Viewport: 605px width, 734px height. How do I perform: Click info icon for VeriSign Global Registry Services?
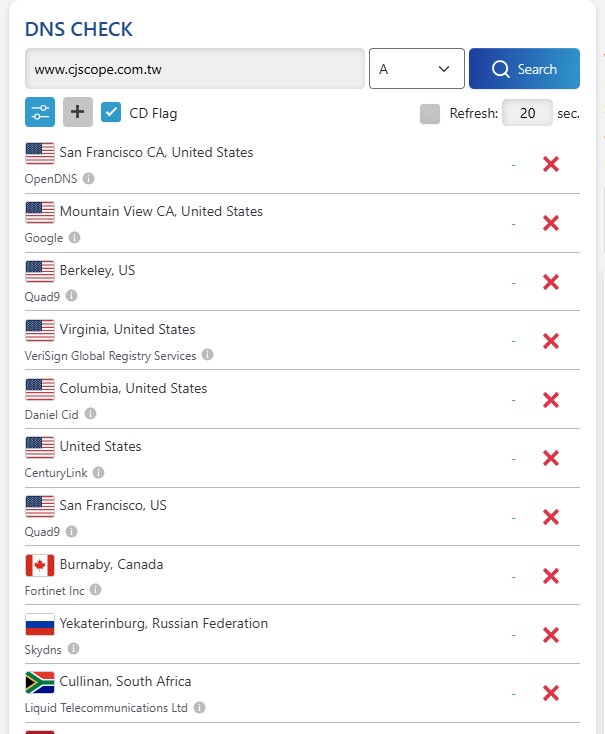point(207,355)
